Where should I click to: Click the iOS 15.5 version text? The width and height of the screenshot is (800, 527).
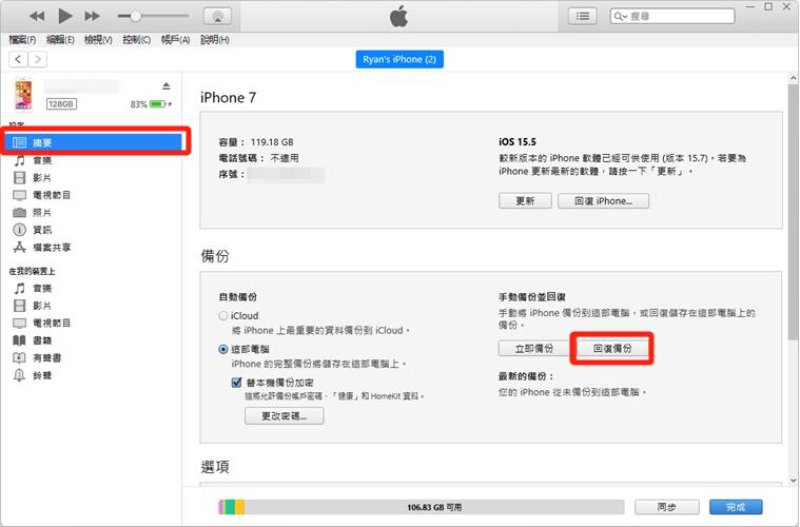click(517, 142)
